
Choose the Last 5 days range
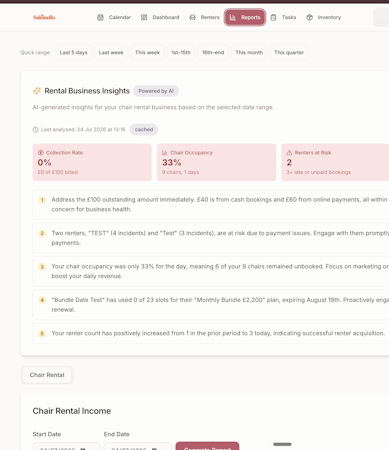pyautogui.click(x=73, y=52)
